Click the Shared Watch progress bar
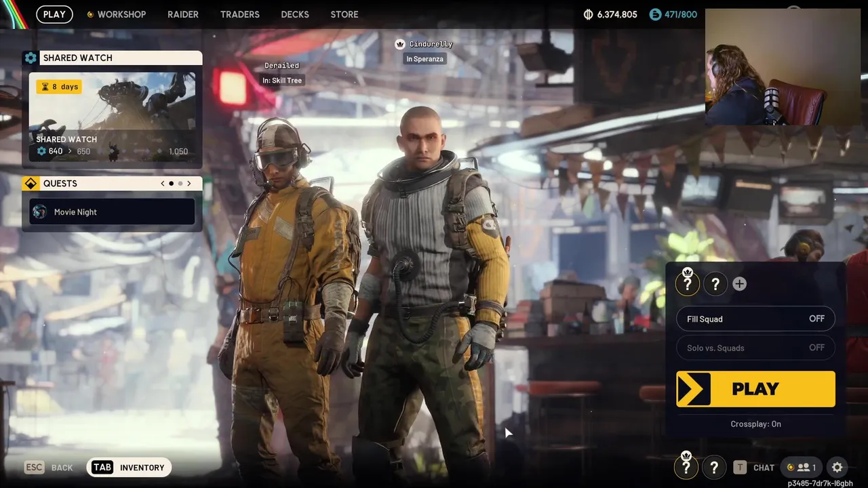This screenshot has height=488, width=868. [112, 151]
